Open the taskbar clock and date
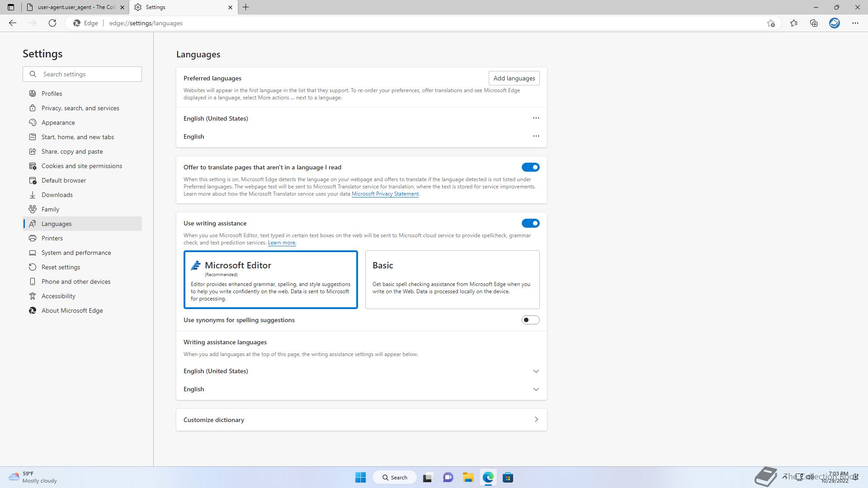 [x=835, y=477]
